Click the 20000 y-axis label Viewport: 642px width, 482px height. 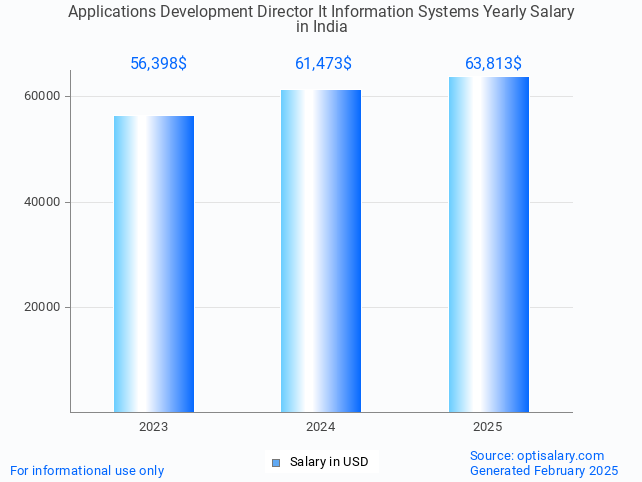coord(42,307)
